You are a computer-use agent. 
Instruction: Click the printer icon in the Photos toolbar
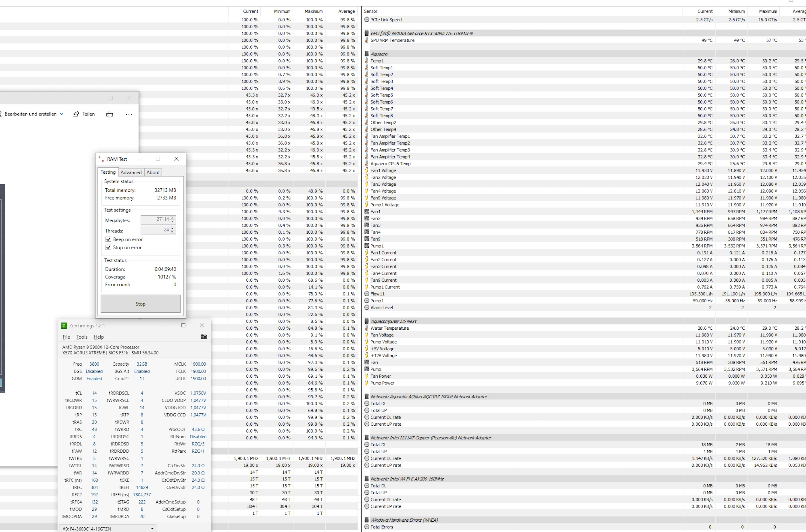point(109,114)
